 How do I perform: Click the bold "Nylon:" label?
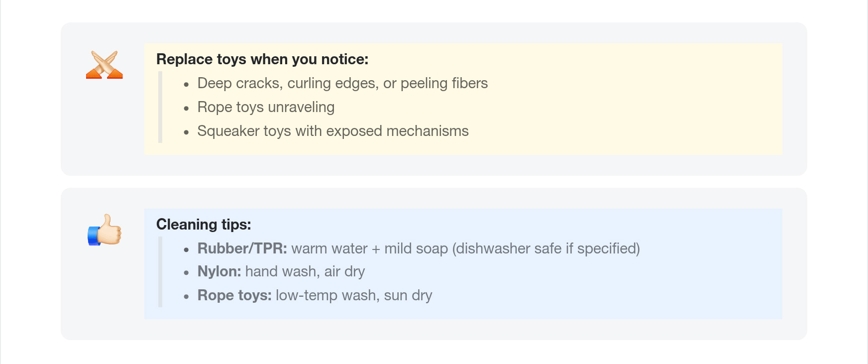click(x=219, y=271)
